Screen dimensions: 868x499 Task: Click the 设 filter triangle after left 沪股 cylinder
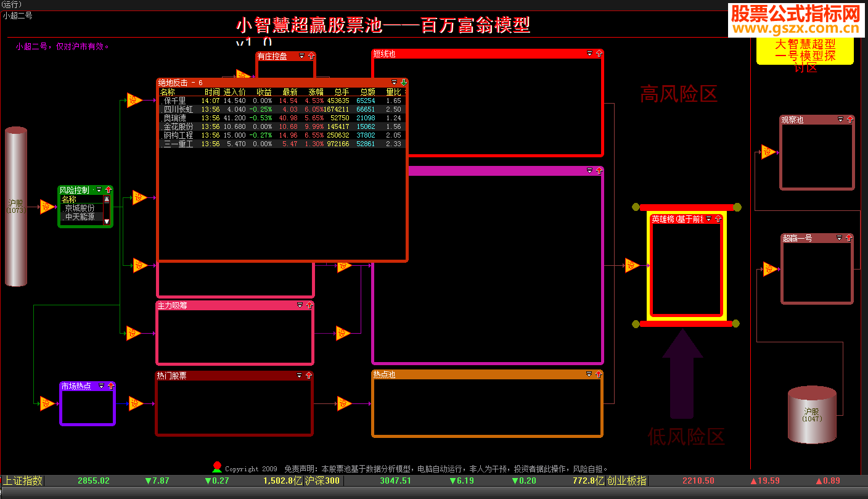pos(47,207)
